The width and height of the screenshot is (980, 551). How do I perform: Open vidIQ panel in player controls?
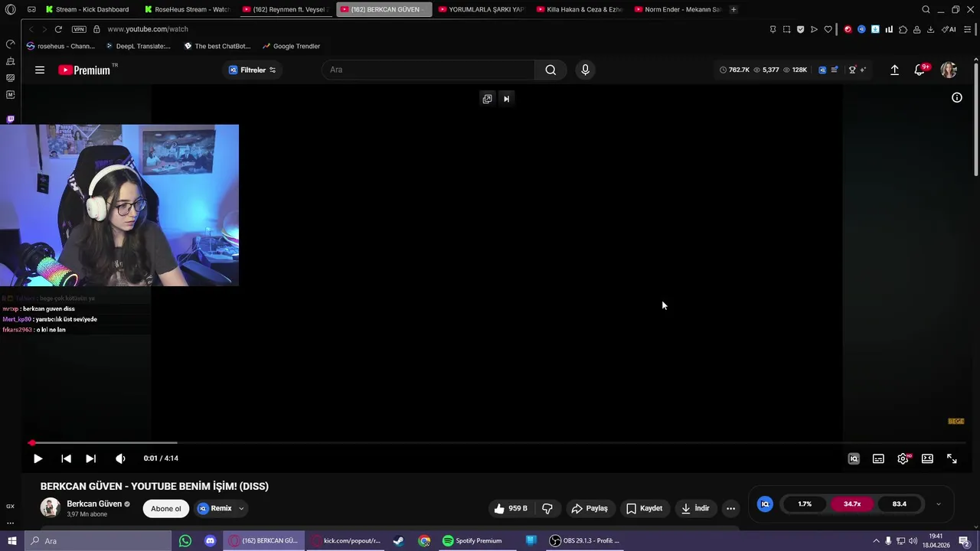[854, 458]
